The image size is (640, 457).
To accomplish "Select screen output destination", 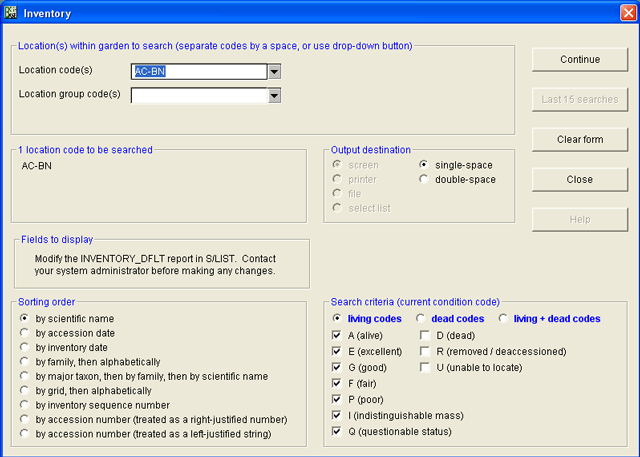I will 337,165.
